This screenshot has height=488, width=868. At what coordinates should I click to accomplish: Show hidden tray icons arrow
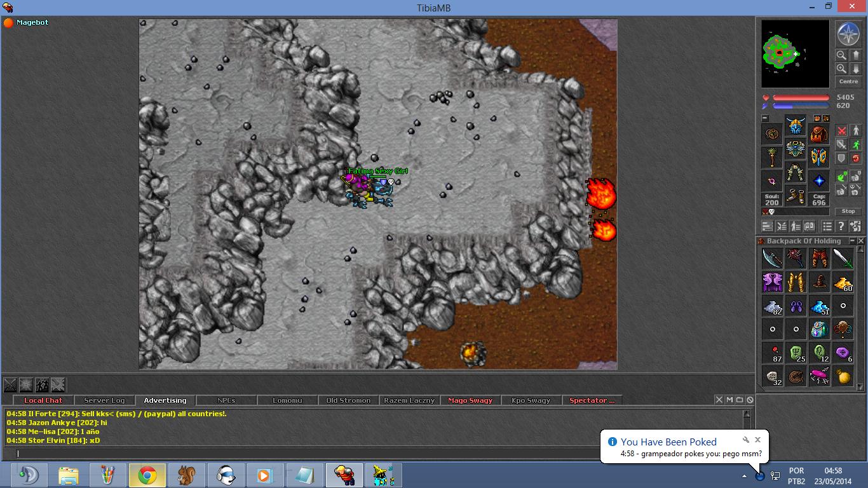click(x=744, y=476)
